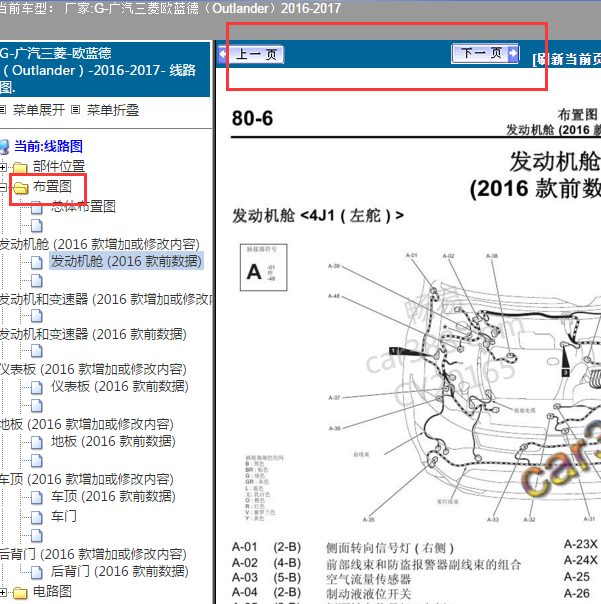Click connector row A-04 制动液液位开关
The width and height of the screenshot is (601, 604).
click(x=321, y=593)
